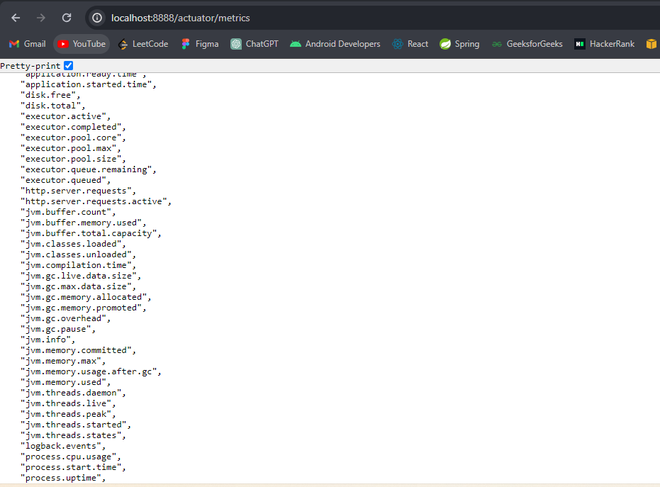The image size is (660, 487).
Task: Click the "executor.pool.max" entry
Action: click(x=71, y=148)
